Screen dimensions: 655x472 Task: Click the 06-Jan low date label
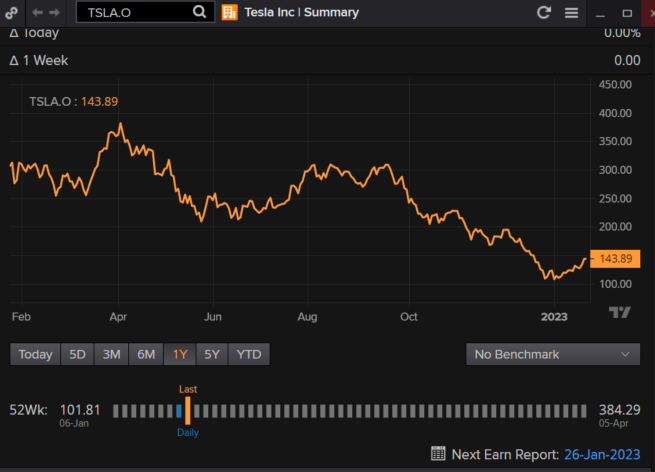click(x=74, y=423)
